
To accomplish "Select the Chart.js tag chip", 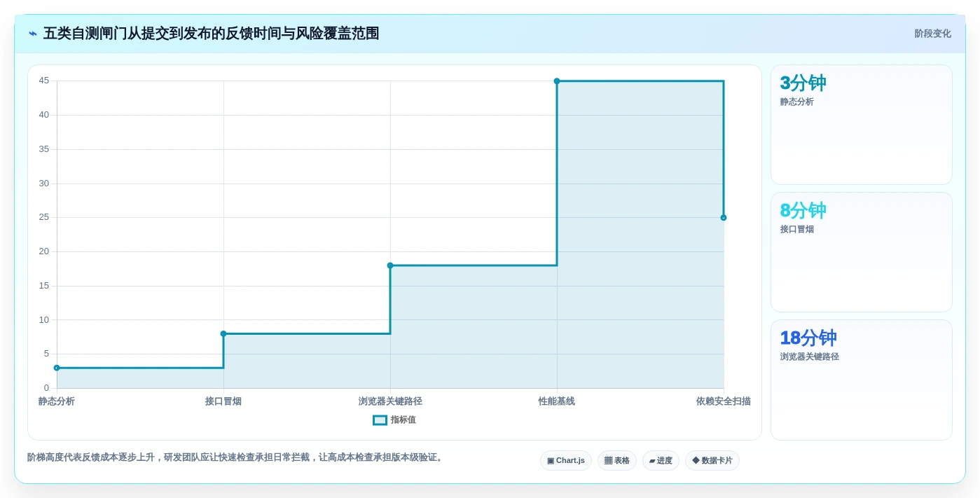I will click(x=566, y=460).
